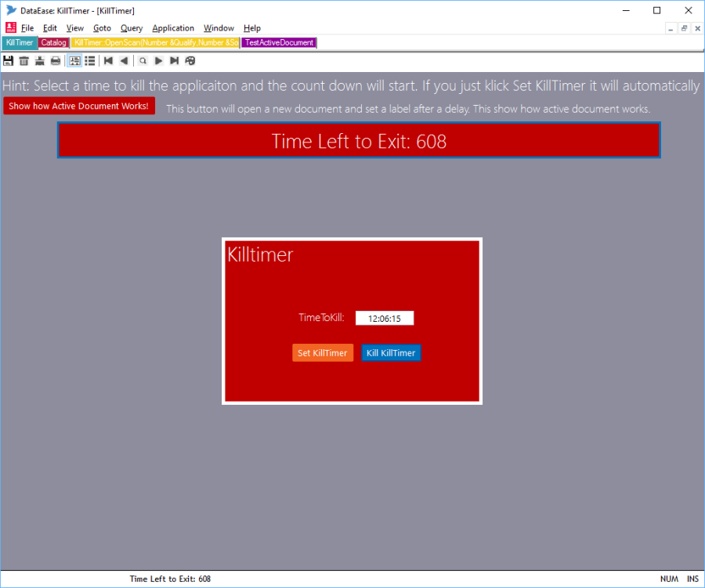Click the color palette toolbar icon

(x=190, y=61)
